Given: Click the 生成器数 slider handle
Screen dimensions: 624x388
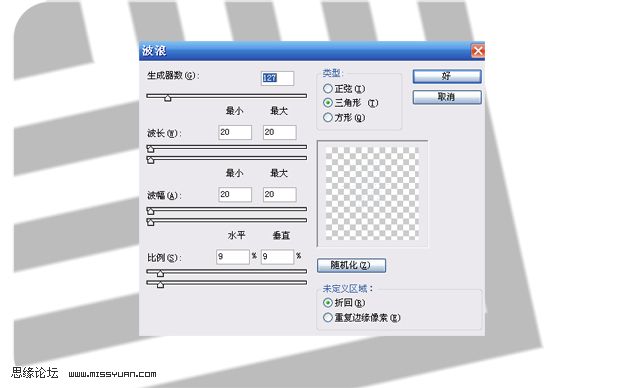Looking at the screenshot, I should click(168, 98).
